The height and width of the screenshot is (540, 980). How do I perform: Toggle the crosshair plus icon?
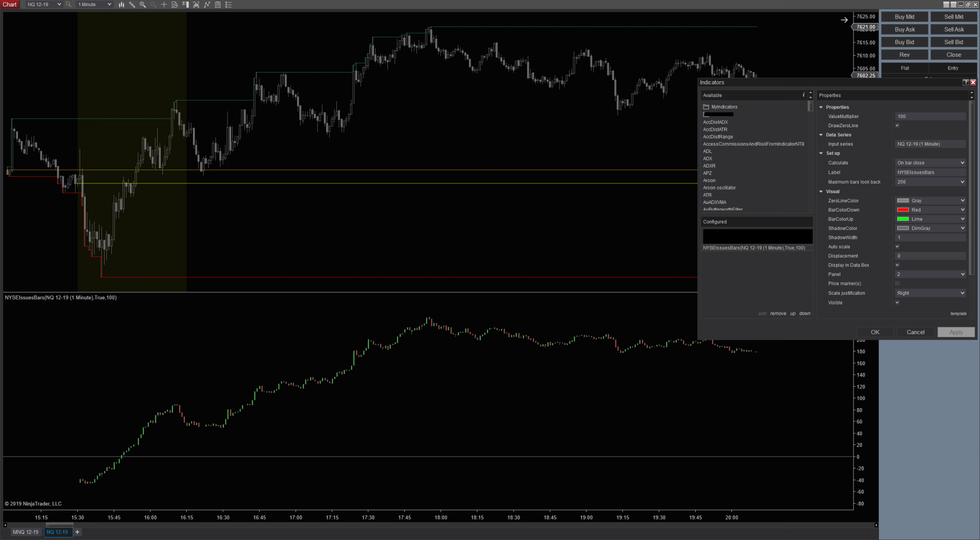164,5
